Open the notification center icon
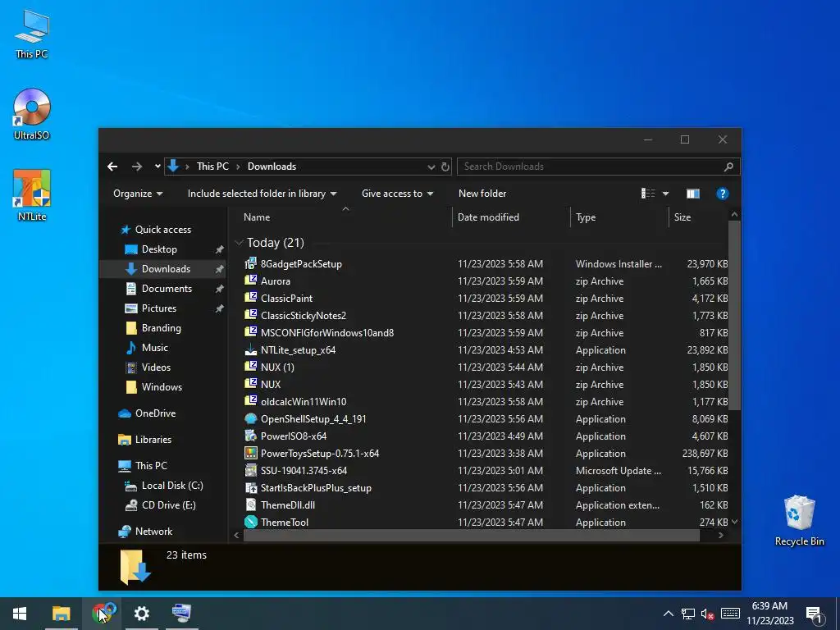 tap(814, 614)
